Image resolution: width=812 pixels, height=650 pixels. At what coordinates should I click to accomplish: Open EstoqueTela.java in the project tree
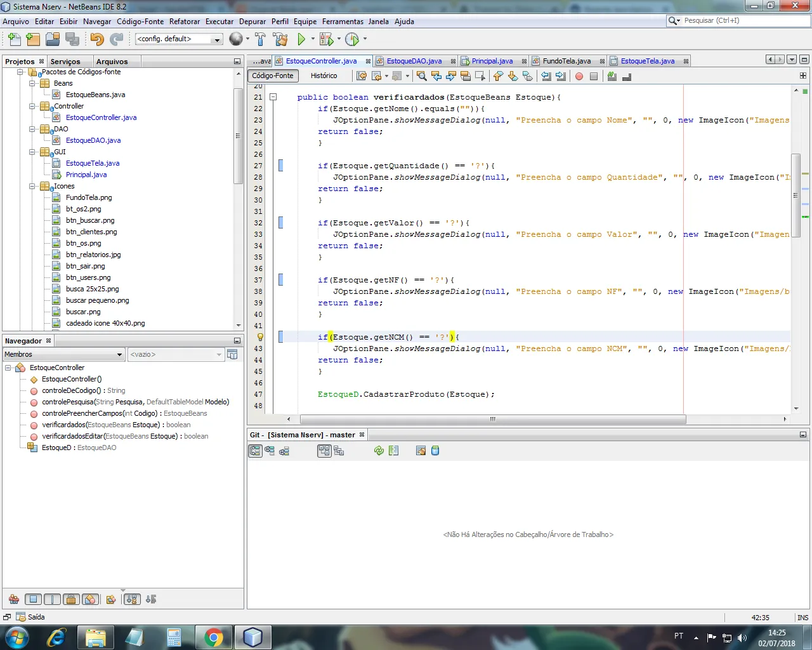coord(93,163)
